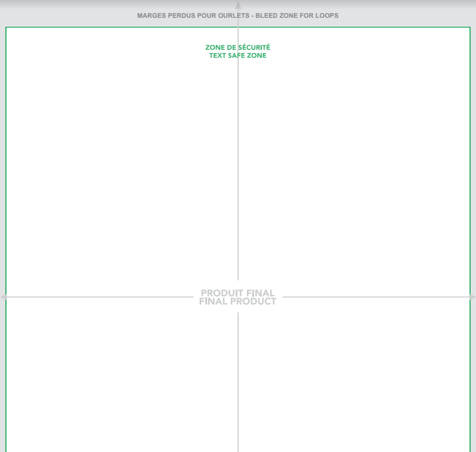476x452 pixels.
Task: Click the 'MARGES PERDUS POUR OURLETS - BLEED ZONE FOR LOOPS' heading
Action: point(237,15)
